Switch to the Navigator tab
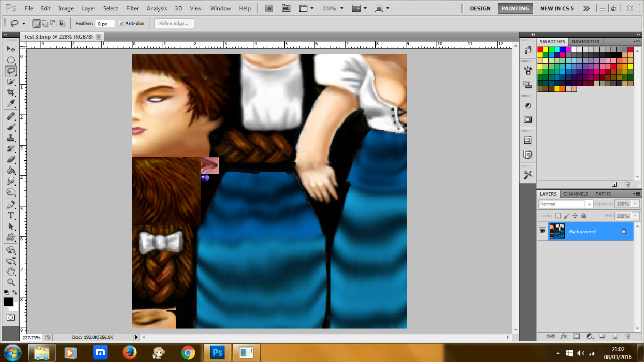644x362 pixels. pos(586,41)
